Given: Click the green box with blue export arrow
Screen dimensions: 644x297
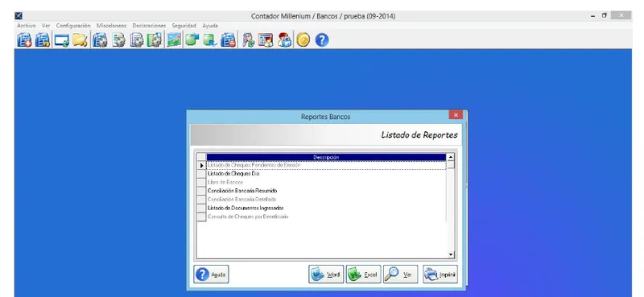Looking at the screenshot, I should [192, 40].
